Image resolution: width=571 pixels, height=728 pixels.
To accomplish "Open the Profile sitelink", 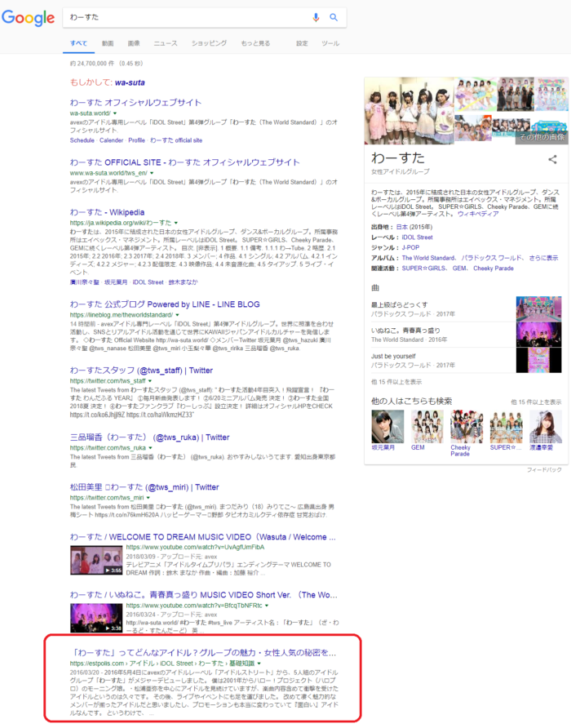I will (x=136, y=140).
